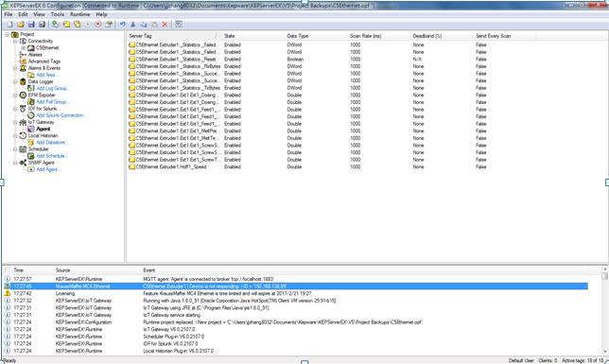Click the Add Area link
The image size is (609, 364).
coord(47,75)
